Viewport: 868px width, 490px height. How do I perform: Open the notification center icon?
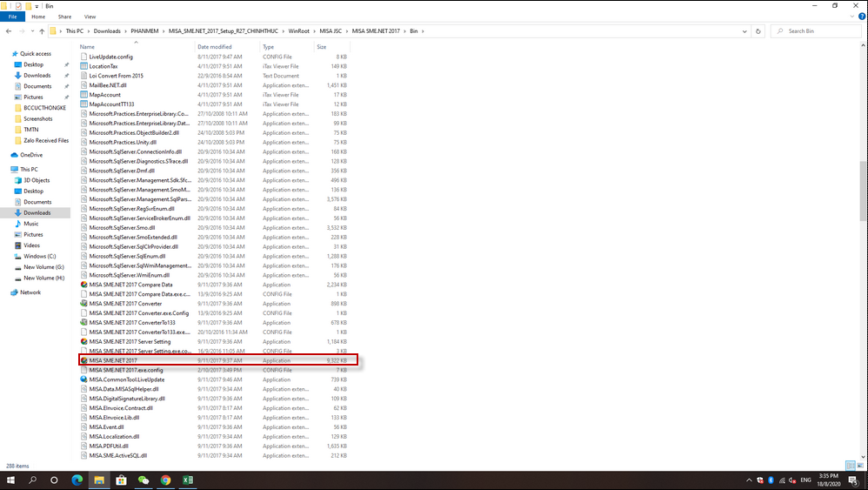tap(854, 480)
